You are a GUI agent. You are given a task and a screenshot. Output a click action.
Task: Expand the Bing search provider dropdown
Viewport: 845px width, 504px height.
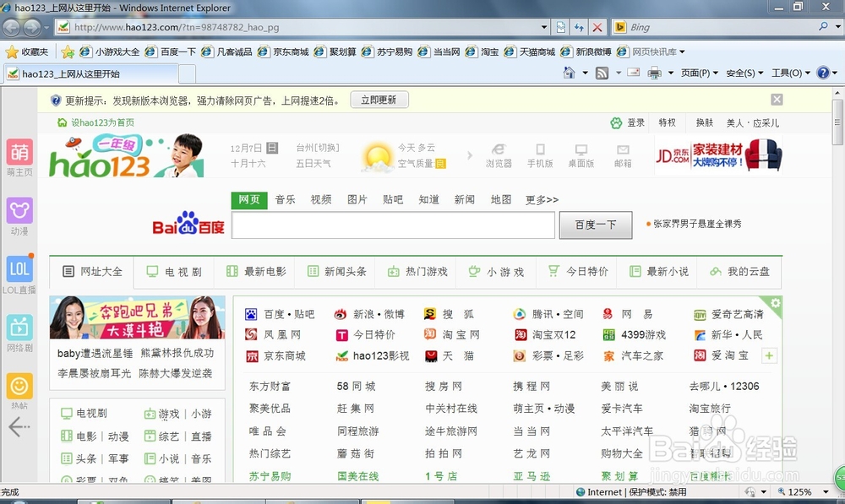click(x=838, y=26)
